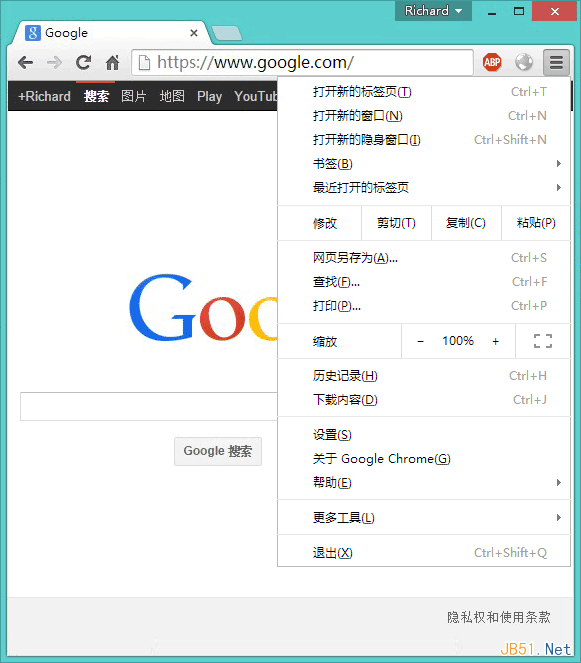Viewport: 581px width, 663px height.
Task: Click the browser back arrow
Action: (x=26, y=63)
